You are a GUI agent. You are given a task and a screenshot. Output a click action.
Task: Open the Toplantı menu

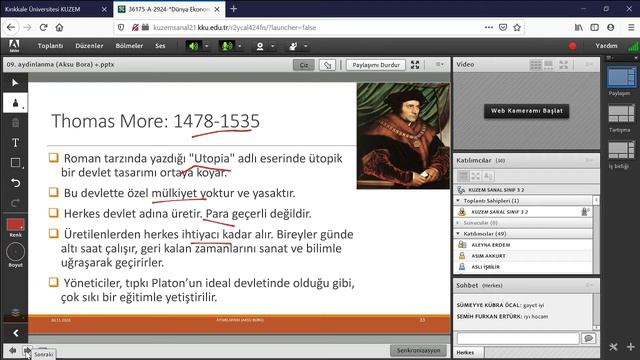tap(50, 46)
